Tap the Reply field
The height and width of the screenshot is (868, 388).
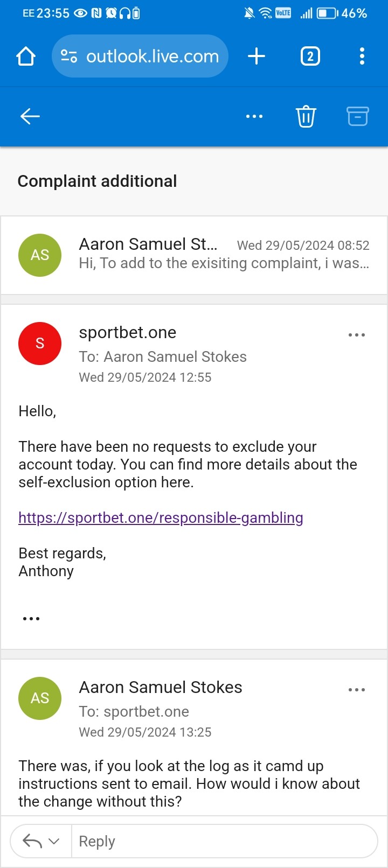click(x=224, y=841)
